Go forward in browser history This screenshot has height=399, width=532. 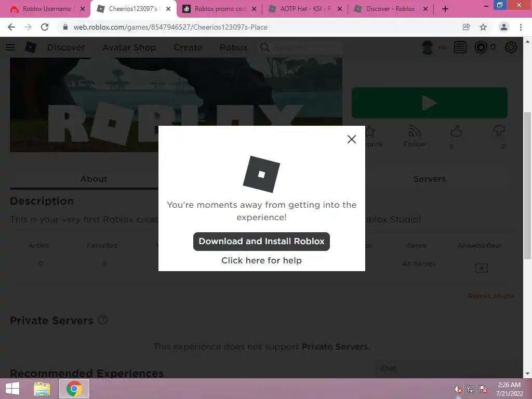pyautogui.click(x=28, y=27)
